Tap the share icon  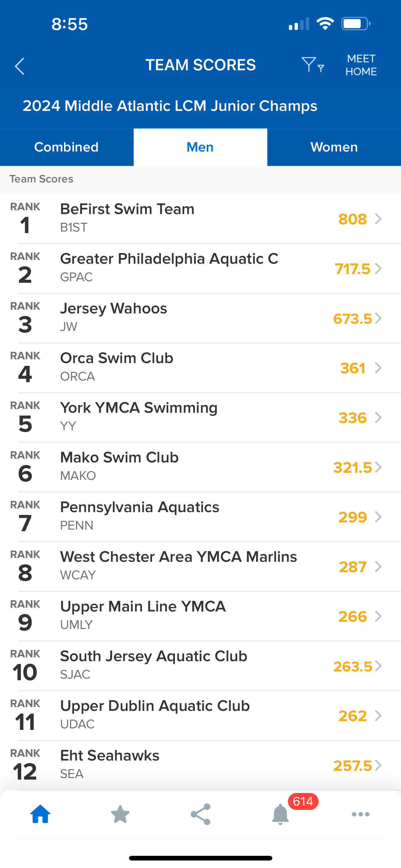[x=200, y=814]
